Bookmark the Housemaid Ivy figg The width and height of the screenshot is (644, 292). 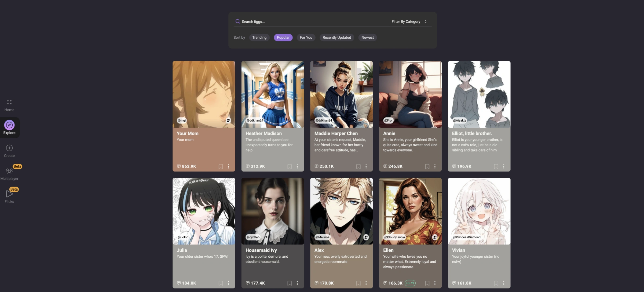point(290,283)
